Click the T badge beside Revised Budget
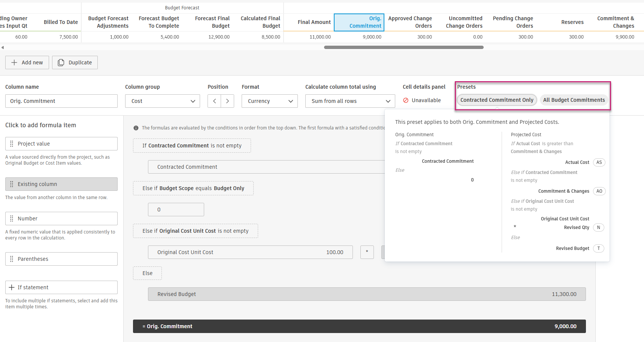644x342 pixels. 599,248
